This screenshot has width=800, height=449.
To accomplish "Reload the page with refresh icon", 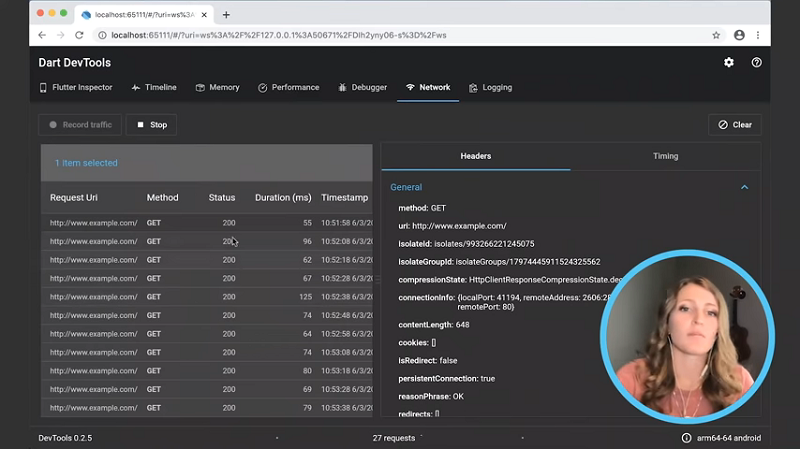I will pos(79,35).
